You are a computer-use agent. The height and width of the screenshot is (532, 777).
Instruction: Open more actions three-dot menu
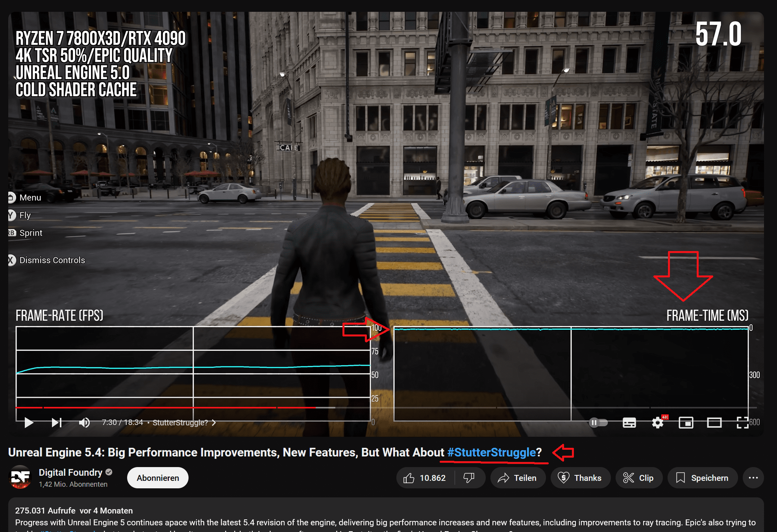[753, 478]
